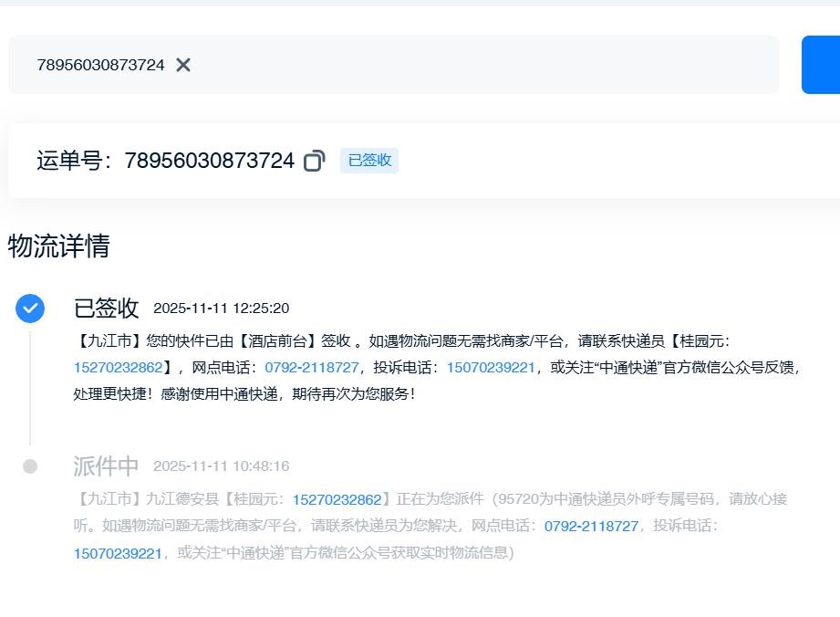Click timestamp 2025-11-11 12:25:20
The width and height of the screenshot is (840, 617).
click(x=221, y=308)
